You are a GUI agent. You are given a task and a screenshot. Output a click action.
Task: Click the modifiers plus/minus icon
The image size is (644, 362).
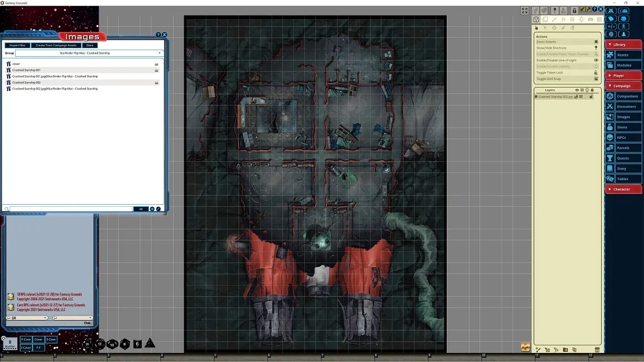[x=611, y=26]
